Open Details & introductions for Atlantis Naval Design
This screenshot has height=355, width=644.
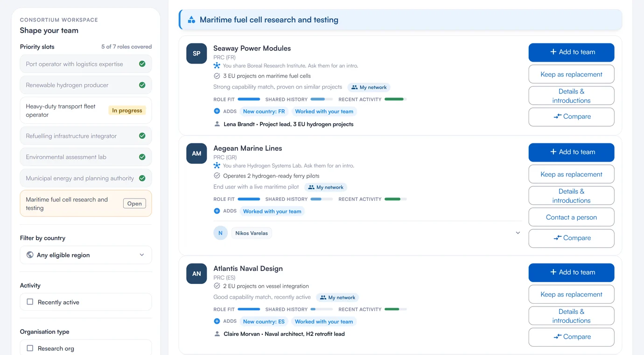pyautogui.click(x=571, y=316)
